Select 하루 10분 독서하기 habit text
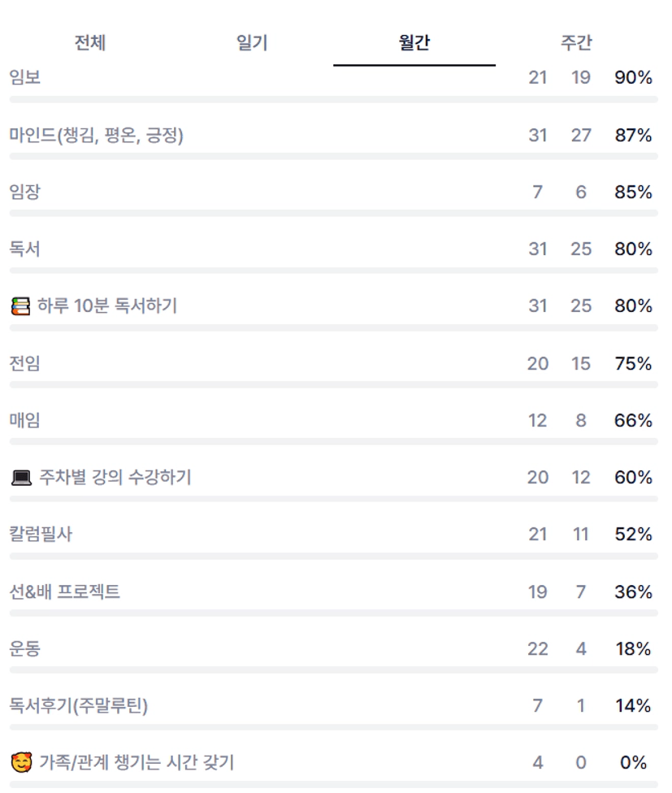This screenshot has height=793, width=672. click(107, 306)
